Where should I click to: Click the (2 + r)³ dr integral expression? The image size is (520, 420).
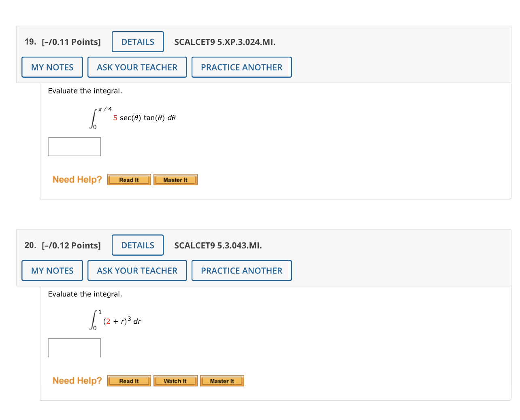115,321
